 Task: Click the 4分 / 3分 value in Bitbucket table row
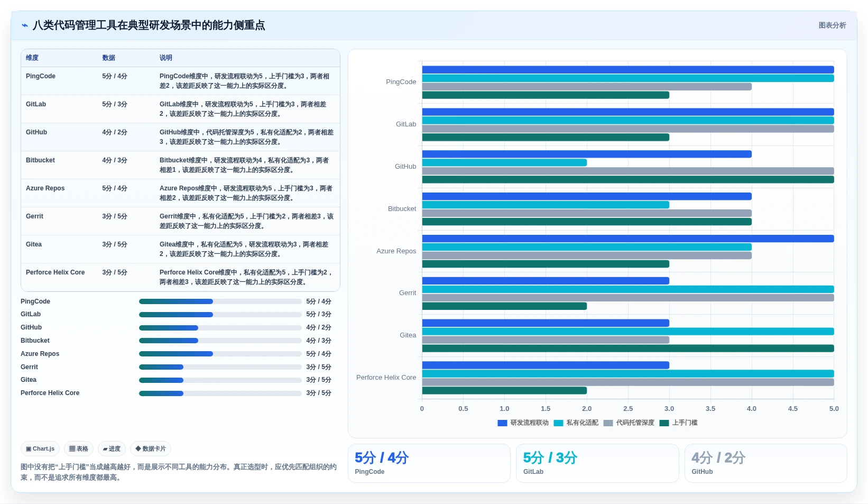tap(115, 160)
